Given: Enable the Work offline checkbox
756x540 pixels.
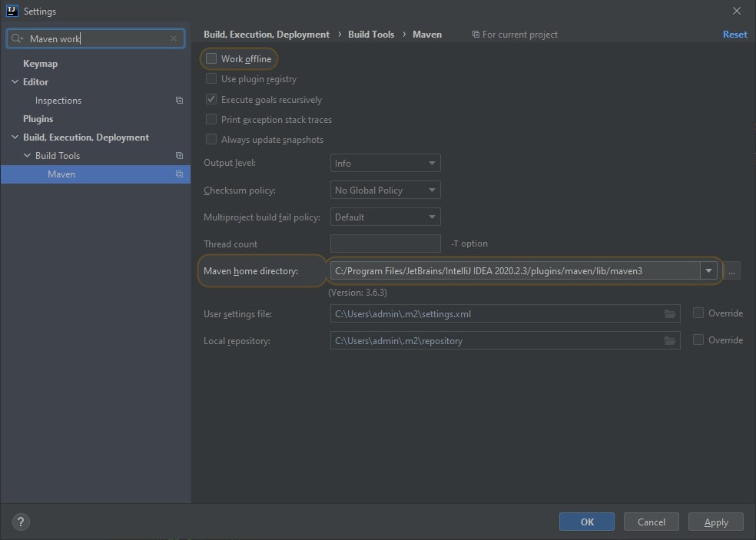Looking at the screenshot, I should tap(211, 58).
